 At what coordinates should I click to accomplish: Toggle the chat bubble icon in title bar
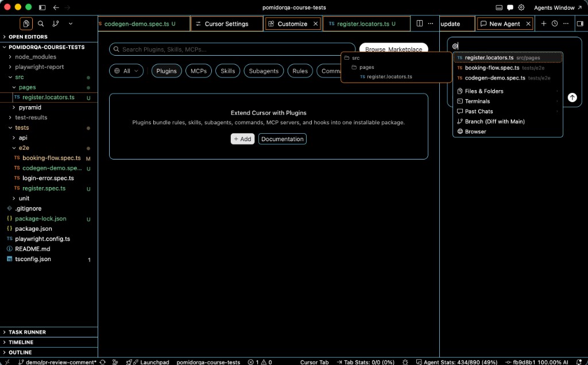[510, 7]
